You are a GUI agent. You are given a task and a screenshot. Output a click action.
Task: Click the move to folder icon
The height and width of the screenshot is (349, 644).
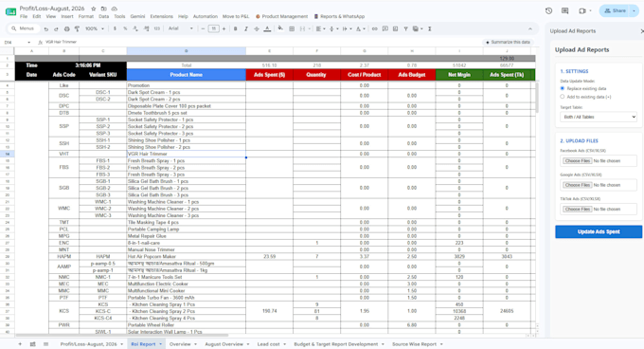click(x=104, y=9)
